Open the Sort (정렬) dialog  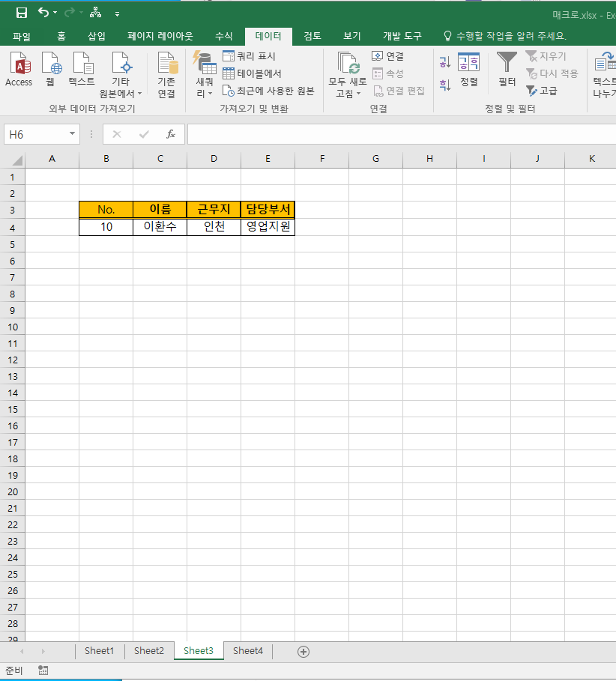(469, 70)
